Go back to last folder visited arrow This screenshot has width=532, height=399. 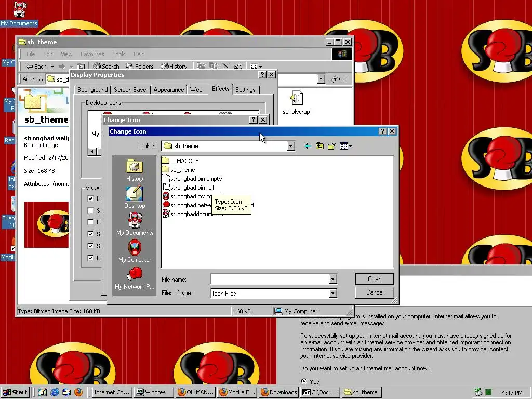308,146
